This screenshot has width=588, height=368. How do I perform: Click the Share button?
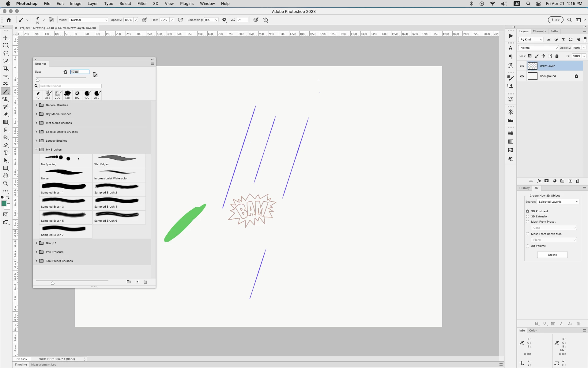click(x=555, y=20)
